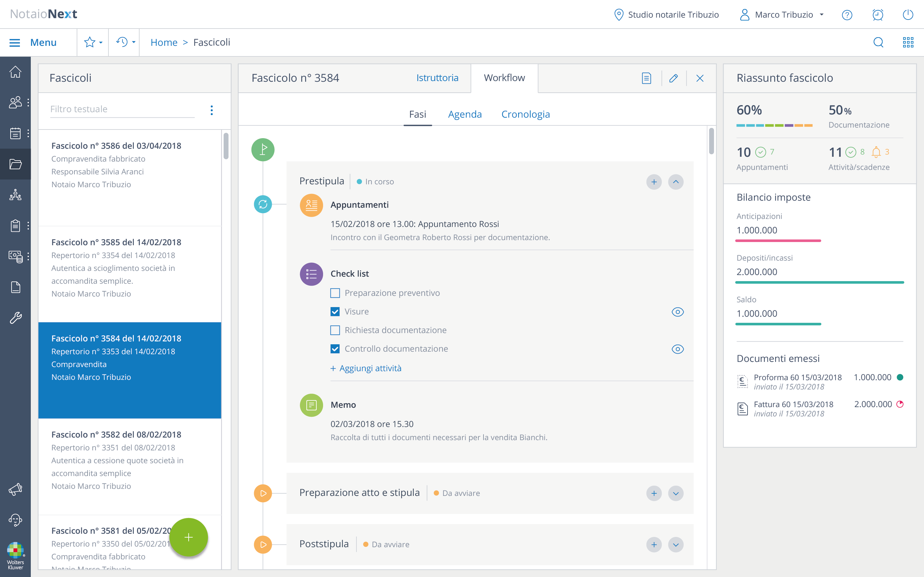This screenshot has width=924, height=577.
Task: Uncheck the Visure checkbox
Action: (335, 312)
